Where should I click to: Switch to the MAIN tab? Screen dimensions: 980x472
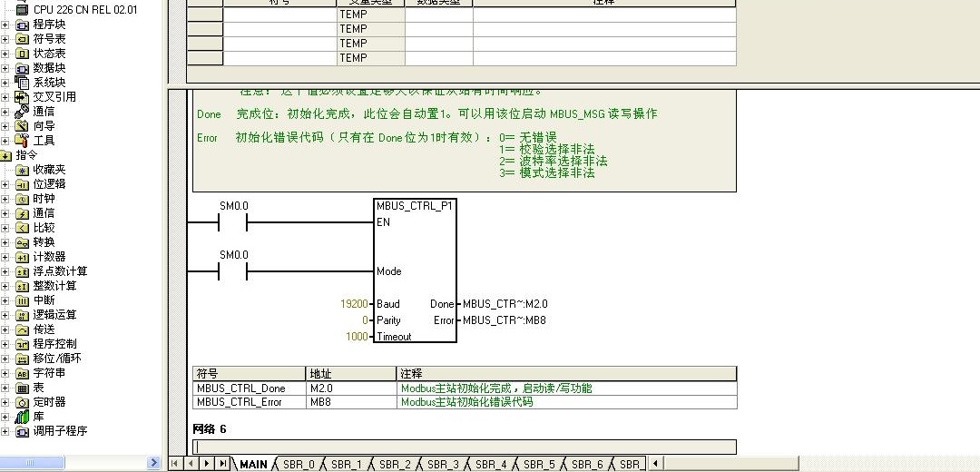click(x=253, y=464)
